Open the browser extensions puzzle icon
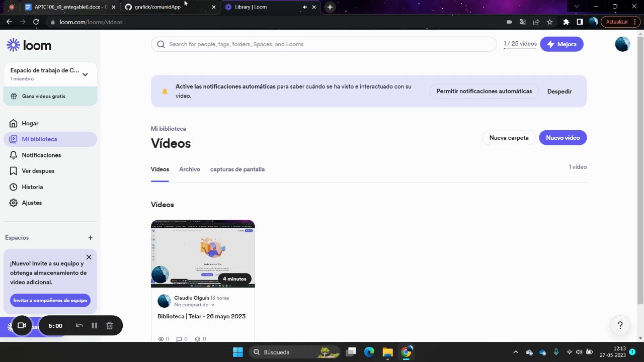644x362 pixels. pos(566,22)
